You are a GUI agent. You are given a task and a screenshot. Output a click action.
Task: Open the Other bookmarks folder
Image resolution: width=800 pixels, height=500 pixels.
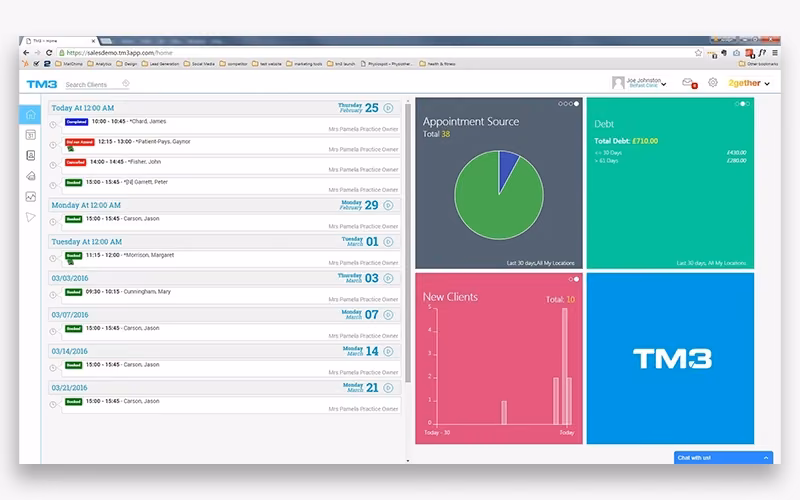click(758, 64)
